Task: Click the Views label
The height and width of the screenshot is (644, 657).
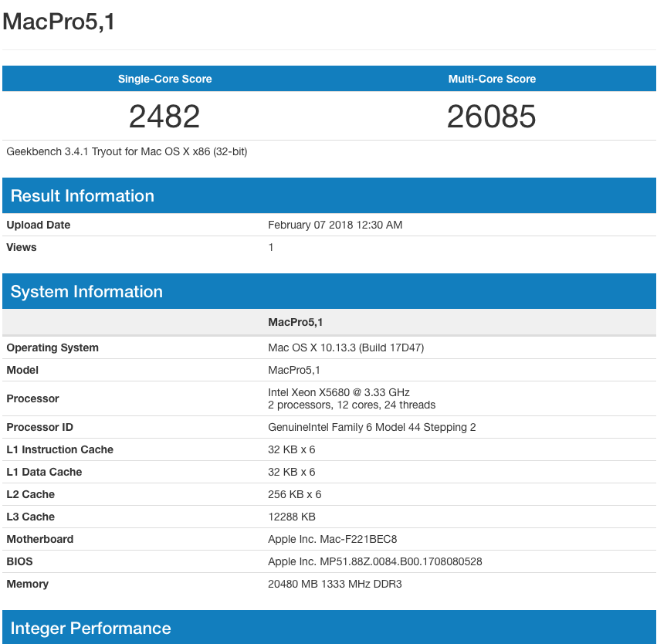Action: (x=22, y=247)
